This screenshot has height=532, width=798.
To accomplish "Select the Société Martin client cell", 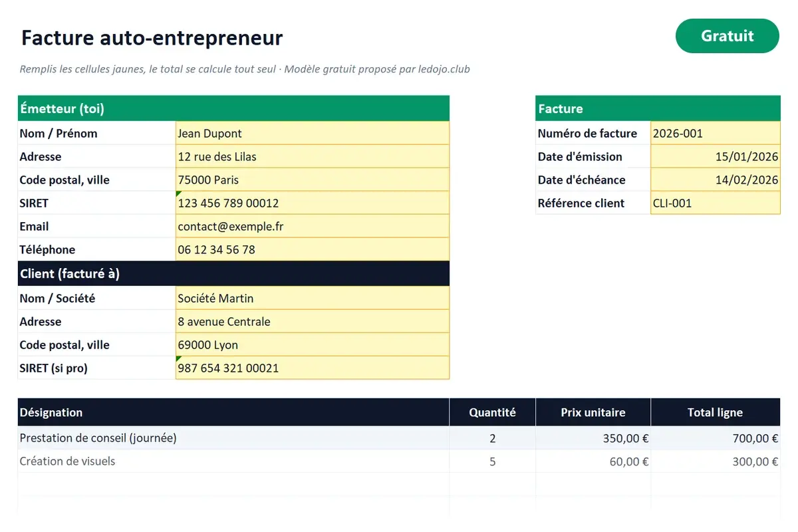I will coord(313,298).
